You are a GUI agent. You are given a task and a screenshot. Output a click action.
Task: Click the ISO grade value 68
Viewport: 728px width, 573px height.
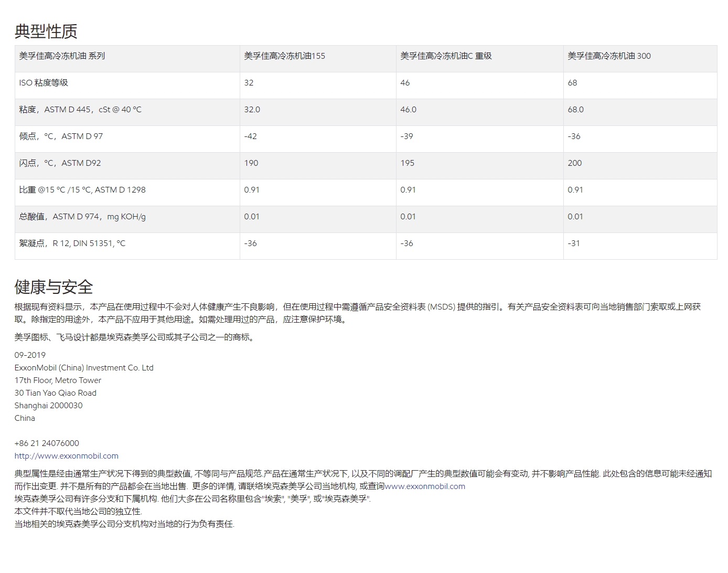click(x=572, y=83)
